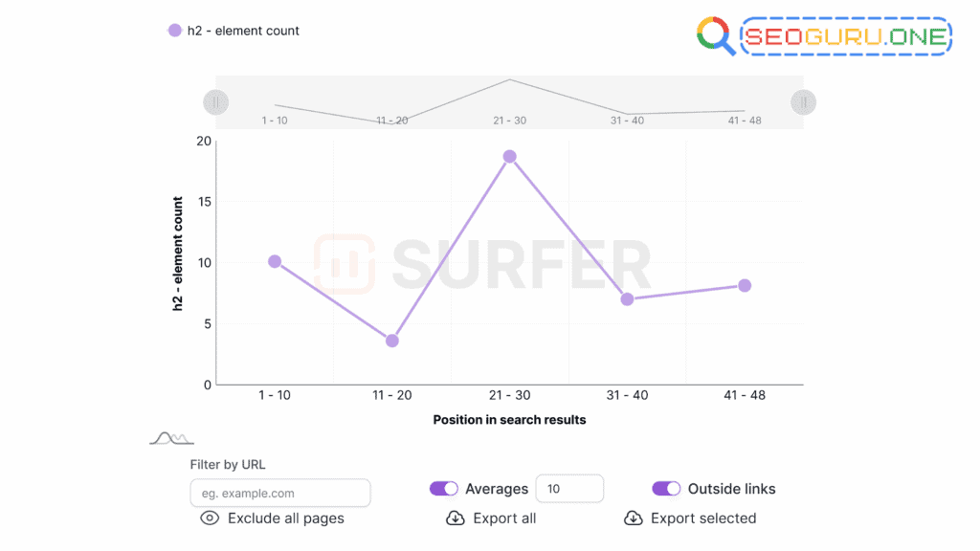Select the data point at position 41-48
The height and width of the screenshot is (551, 980).
coord(746,285)
